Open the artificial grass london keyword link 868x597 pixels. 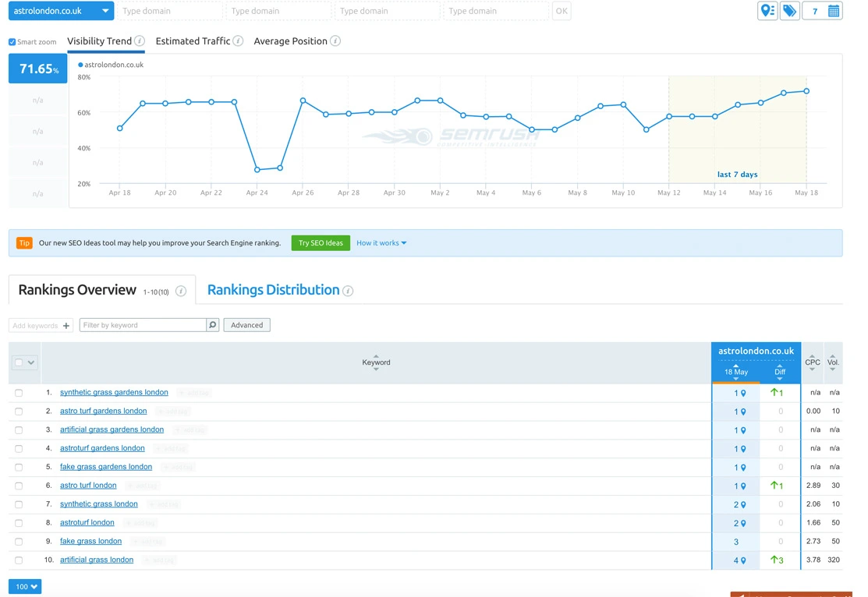click(x=97, y=560)
